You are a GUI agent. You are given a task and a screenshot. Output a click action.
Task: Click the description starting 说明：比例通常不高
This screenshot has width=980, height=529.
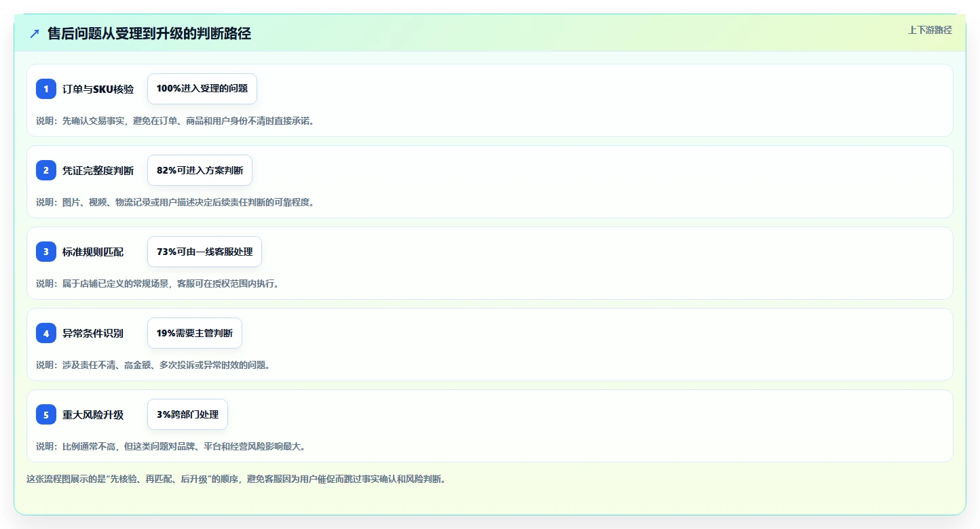pyautogui.click(x=171, y=446)
